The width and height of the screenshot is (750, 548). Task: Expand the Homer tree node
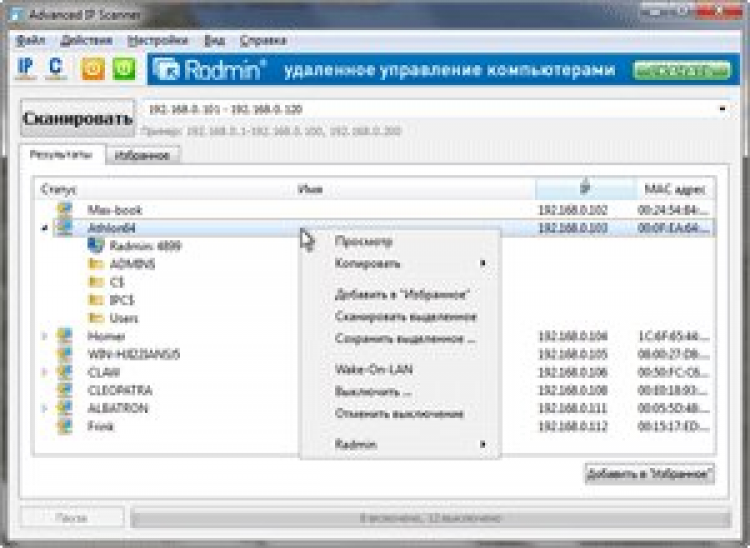coord(44,336)
